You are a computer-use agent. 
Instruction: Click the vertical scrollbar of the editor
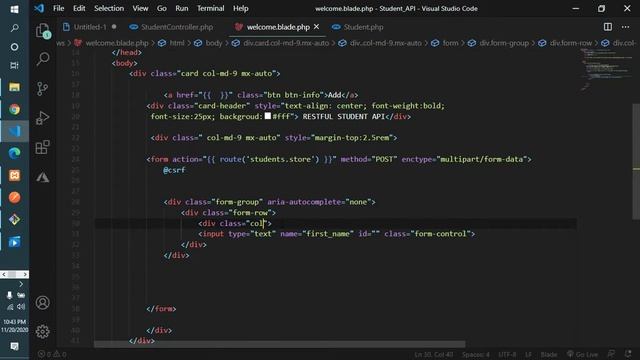click(636, 161)
